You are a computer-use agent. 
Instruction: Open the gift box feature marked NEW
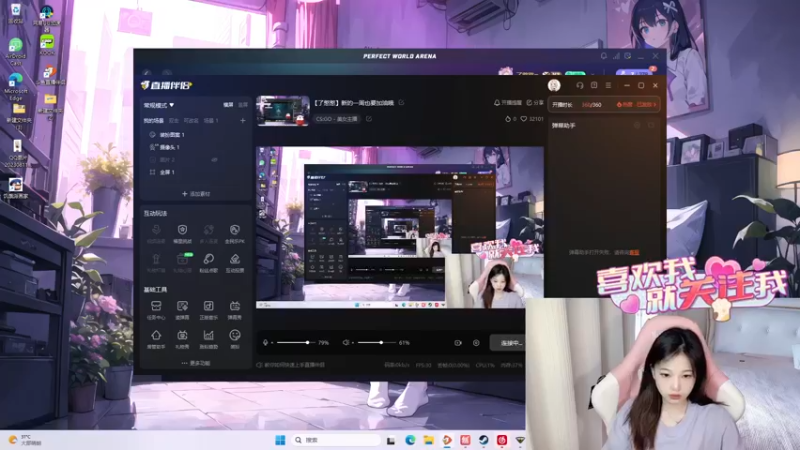(x=182, y=263)
